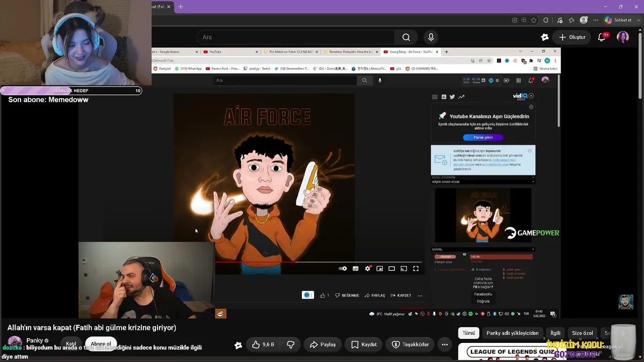Open the browser extensions puzzle icon

[546, 20]
